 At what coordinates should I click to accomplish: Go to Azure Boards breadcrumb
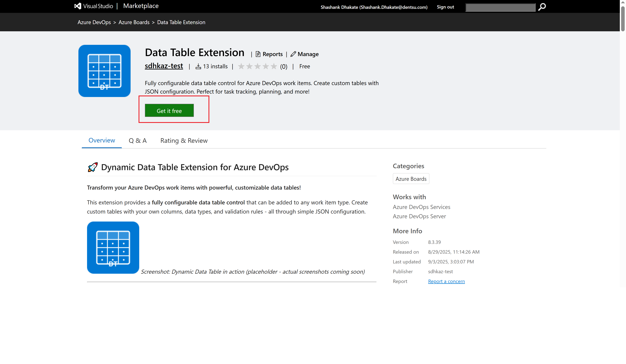pos(134,22)
